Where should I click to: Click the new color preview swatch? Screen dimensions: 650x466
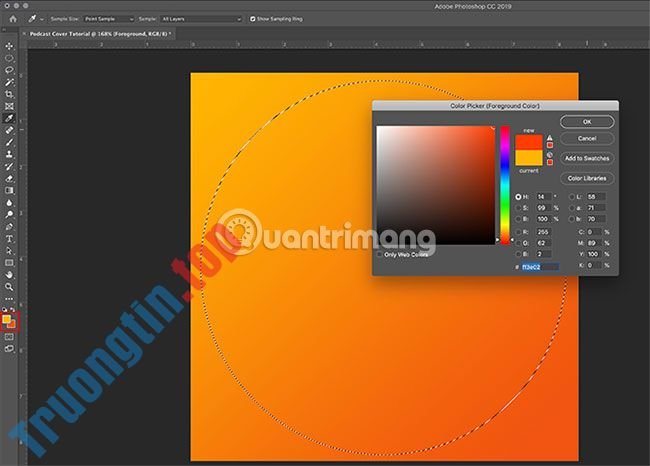click(529, 142)
